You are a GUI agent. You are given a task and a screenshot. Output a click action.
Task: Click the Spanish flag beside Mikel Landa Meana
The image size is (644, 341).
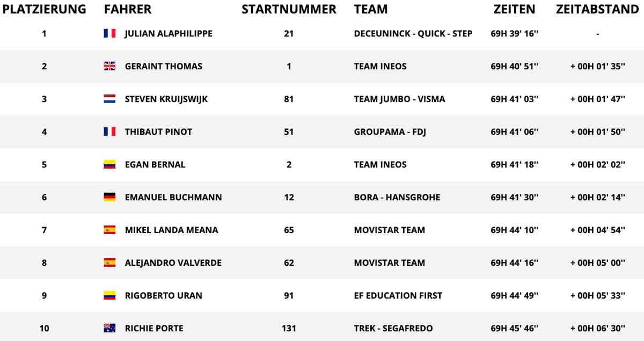pos(109,230)
